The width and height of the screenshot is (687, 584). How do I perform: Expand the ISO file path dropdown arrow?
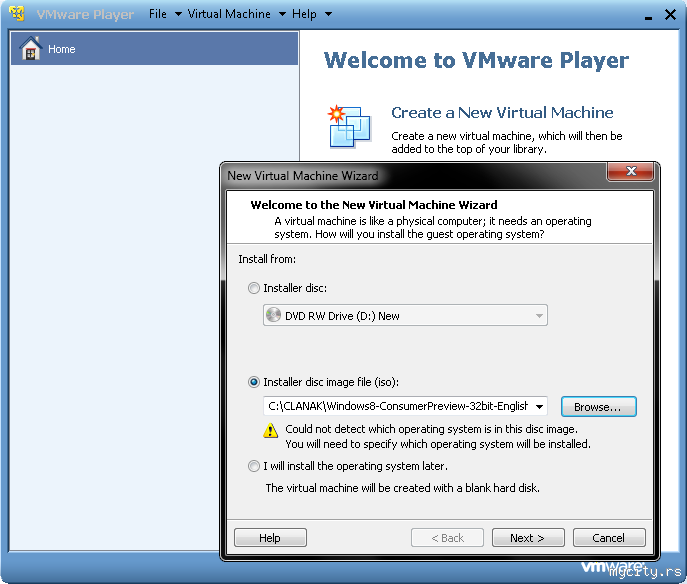coord(540,407)
